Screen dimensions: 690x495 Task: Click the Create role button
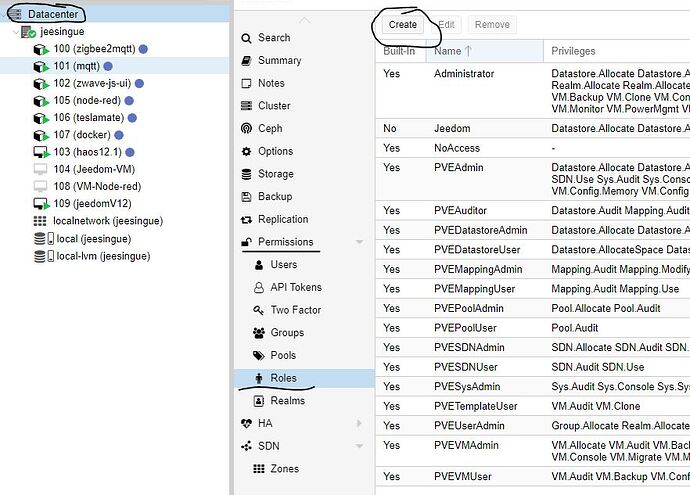pos(403,25)
